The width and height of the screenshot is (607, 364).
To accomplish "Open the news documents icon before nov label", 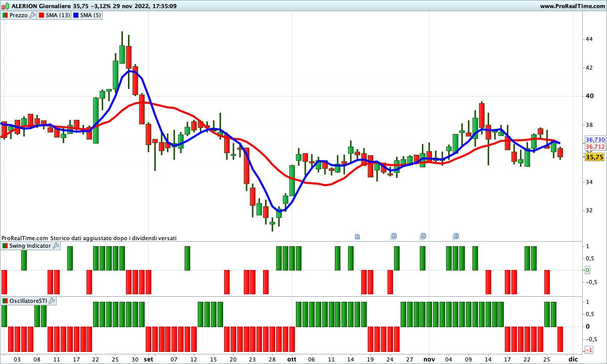I will 423,236.
